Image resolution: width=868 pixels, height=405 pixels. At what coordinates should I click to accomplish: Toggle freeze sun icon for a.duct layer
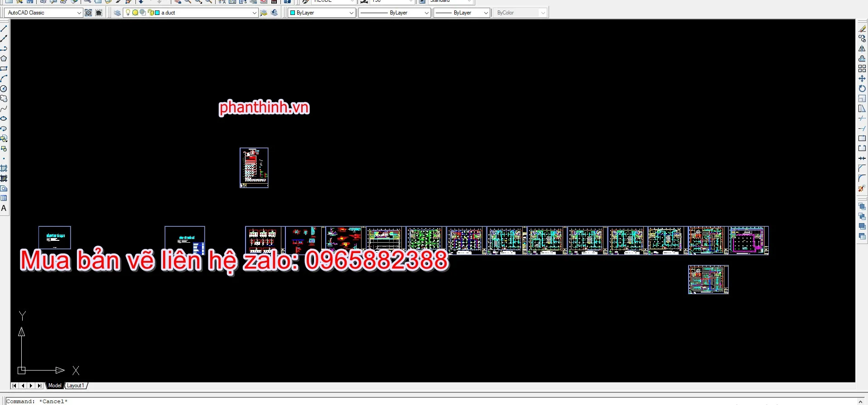135,13
